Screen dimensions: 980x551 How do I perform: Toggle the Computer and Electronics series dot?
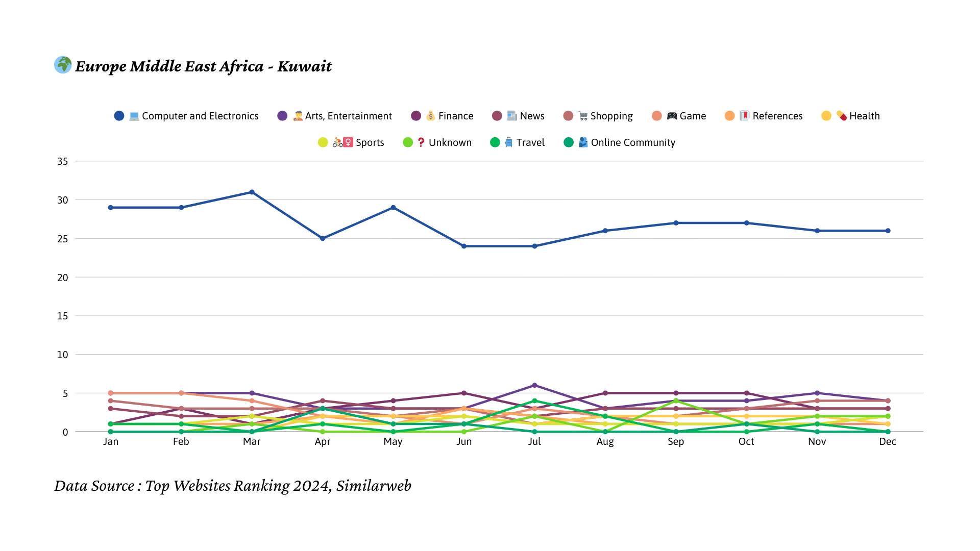pyautogui.click(x=119, y=116)
